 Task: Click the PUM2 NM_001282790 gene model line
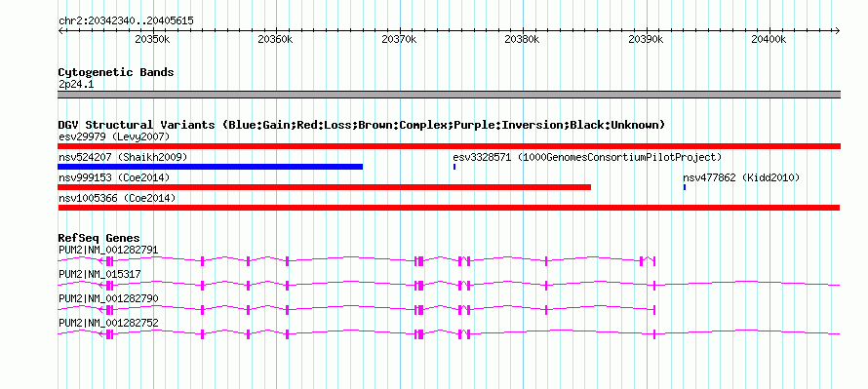[x=357, y=310]
